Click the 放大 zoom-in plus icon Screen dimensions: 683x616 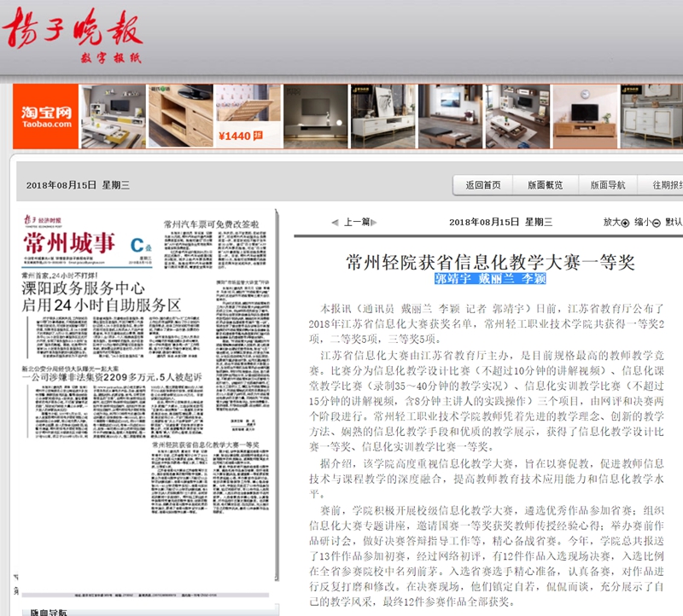click(626, 222)
